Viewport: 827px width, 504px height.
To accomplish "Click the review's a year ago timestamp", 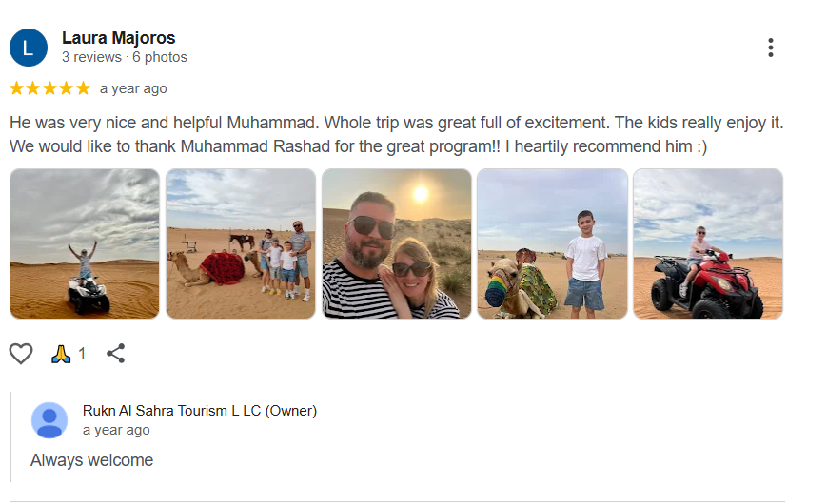I will pos(133,88).
